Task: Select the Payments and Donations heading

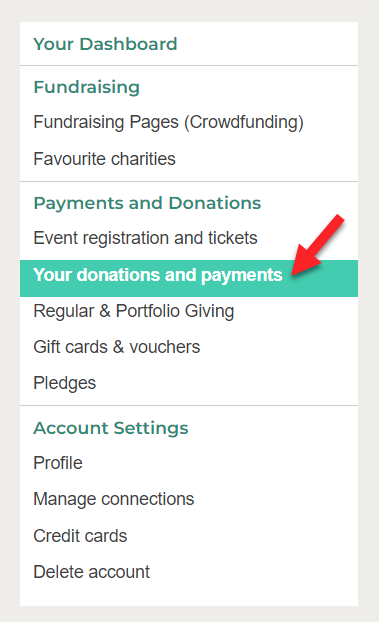Action: click(x=147, y=203)
